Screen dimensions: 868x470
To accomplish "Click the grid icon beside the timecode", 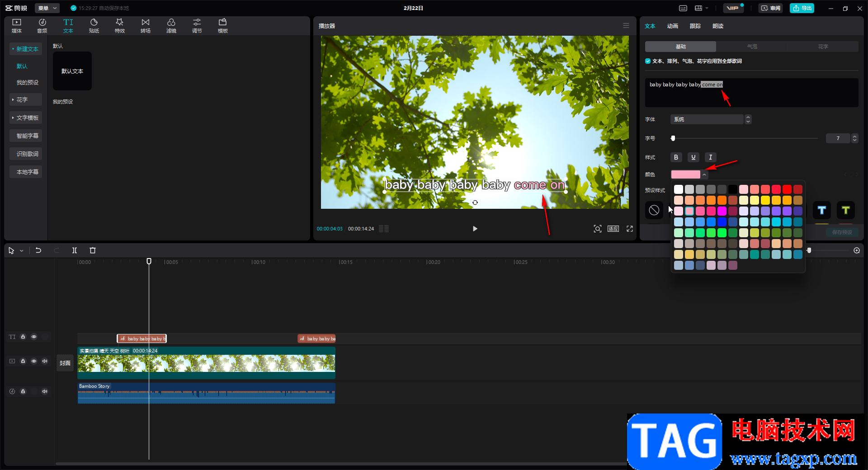I will tap(384, 229).
